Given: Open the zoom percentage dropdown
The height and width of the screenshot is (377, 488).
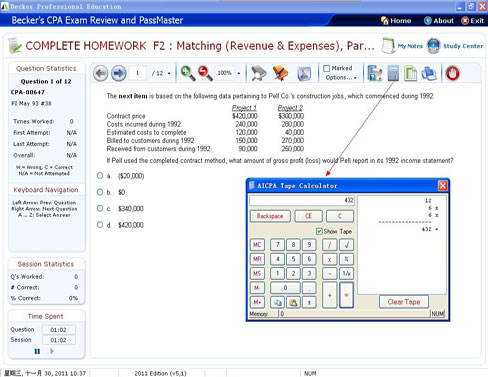Looking at the screenshot, I should (239, 73).
